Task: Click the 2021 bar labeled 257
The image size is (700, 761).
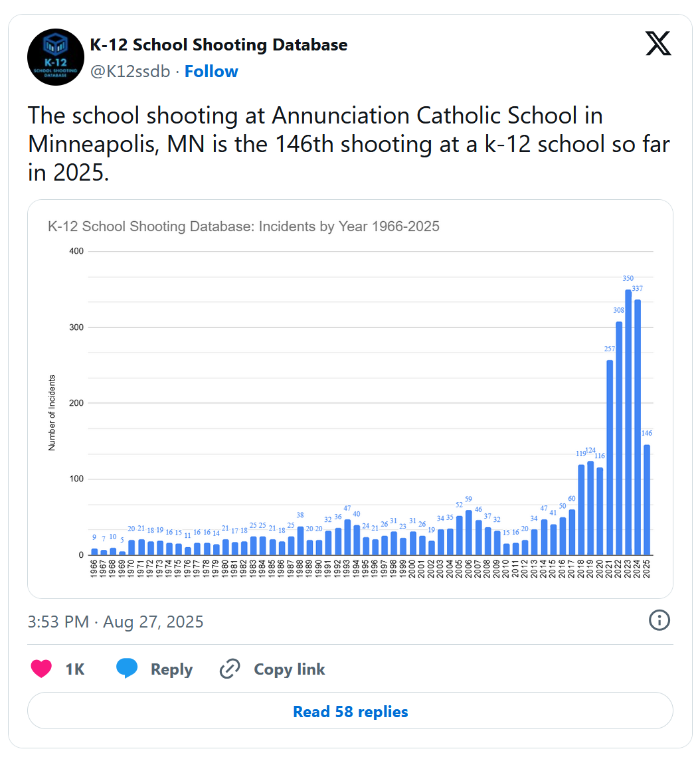Action: (x=610, y=458)
